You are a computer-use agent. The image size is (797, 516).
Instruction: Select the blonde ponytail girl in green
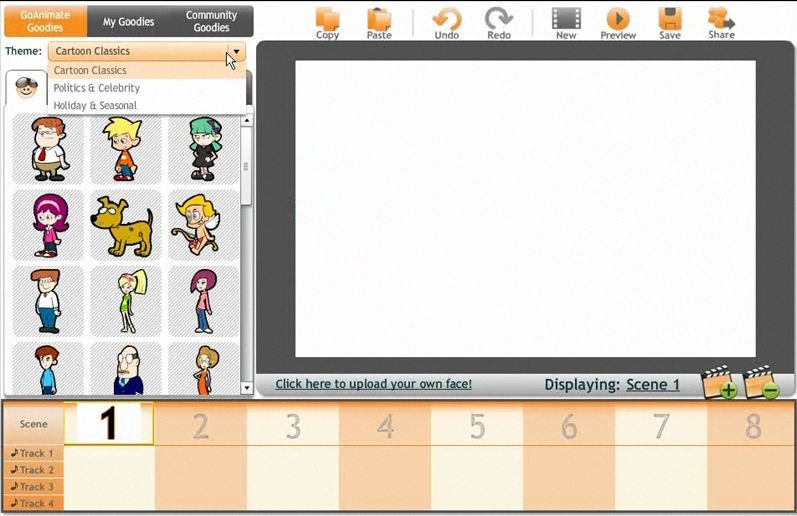[126, 301]
